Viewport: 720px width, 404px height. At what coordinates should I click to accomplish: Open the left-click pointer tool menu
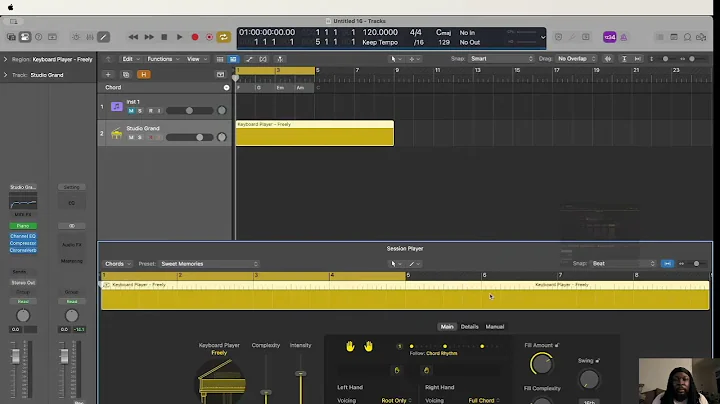point(395,59)
